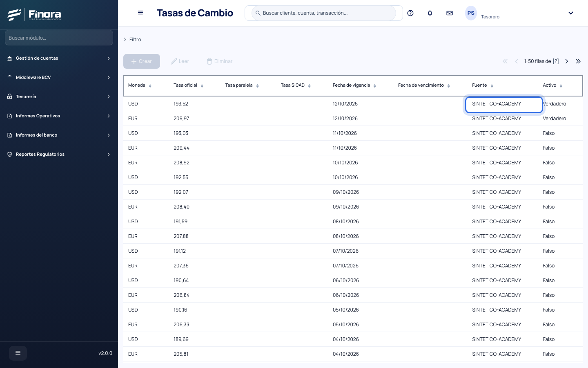The image size is (588, 368).
Task: Expand the Filtro section
Action: click(132, 40)
